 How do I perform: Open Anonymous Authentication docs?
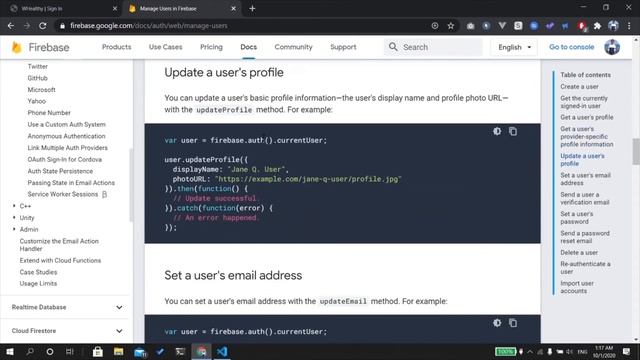tap(66, 136)
